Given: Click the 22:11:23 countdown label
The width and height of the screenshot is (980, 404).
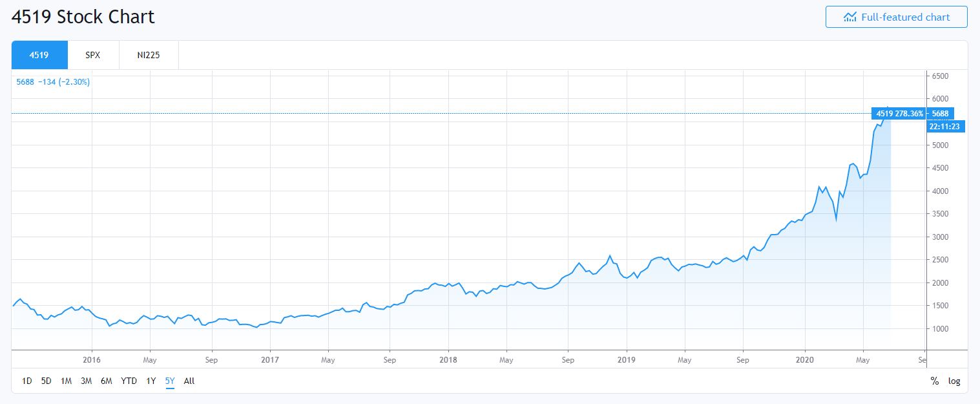Looking at the screenshot, I should 945,126.
